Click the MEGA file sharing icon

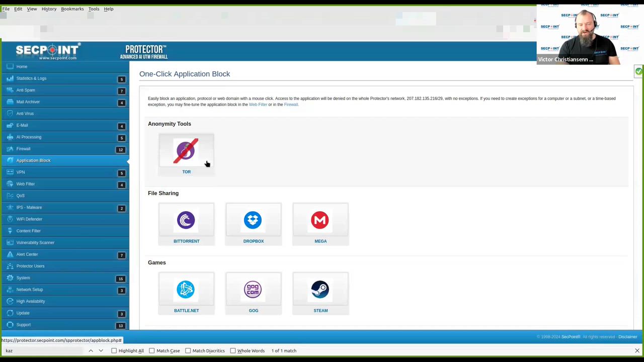click(320, 220)
